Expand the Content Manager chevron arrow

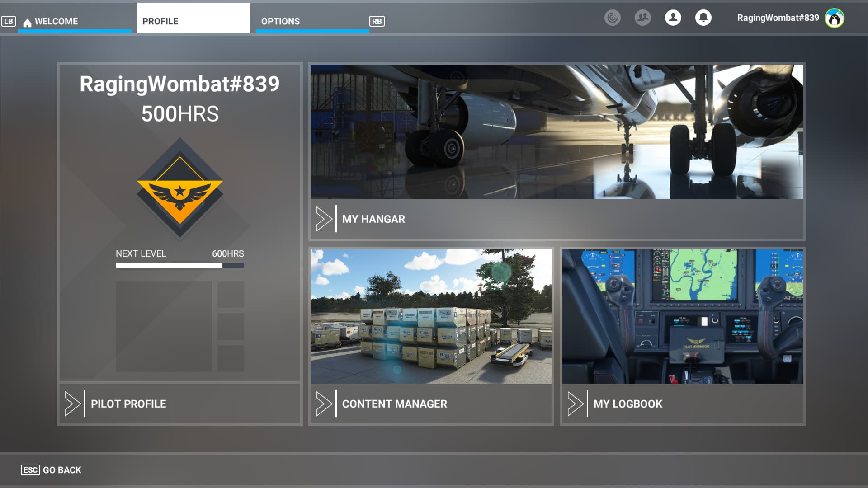click(324, 404)
